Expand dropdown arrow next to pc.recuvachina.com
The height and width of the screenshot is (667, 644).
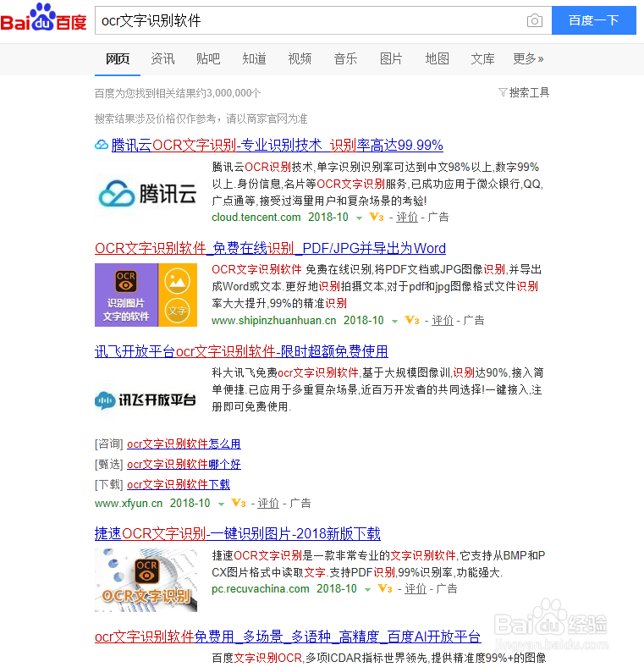pos(367,590)
